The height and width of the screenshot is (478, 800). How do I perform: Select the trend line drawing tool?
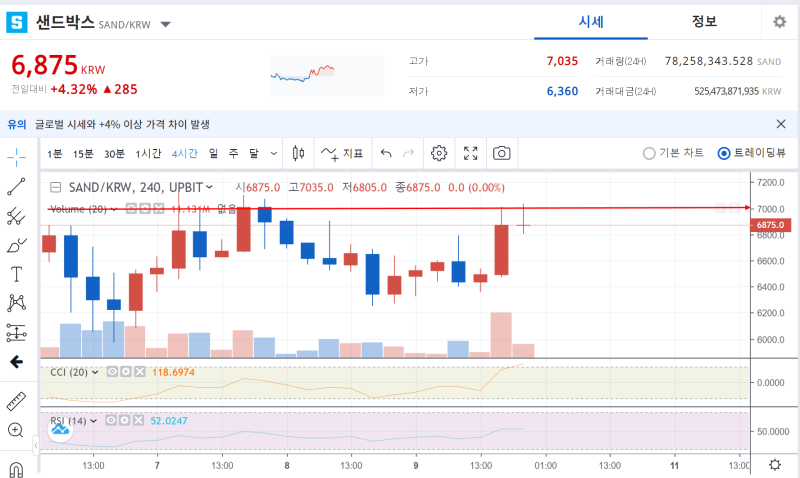pos(16,187)
